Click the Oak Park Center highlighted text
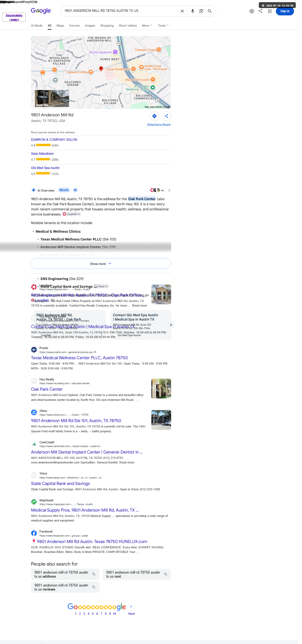The height and width of the screenshot is (644, 302). [142, 199]
